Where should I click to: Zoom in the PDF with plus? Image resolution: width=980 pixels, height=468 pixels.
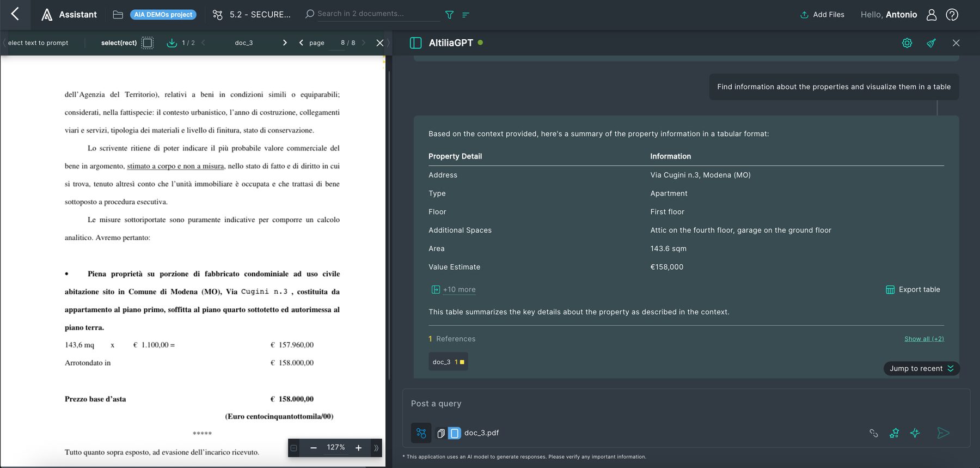358,448
